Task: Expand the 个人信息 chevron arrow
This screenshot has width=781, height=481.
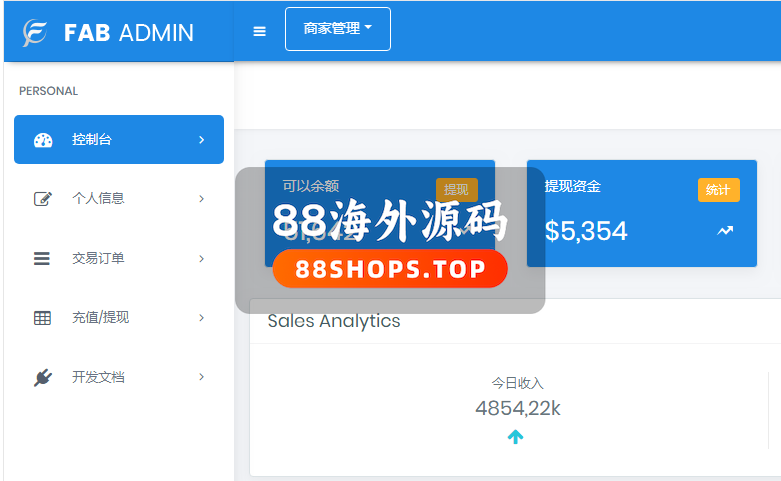Action: 201,199
